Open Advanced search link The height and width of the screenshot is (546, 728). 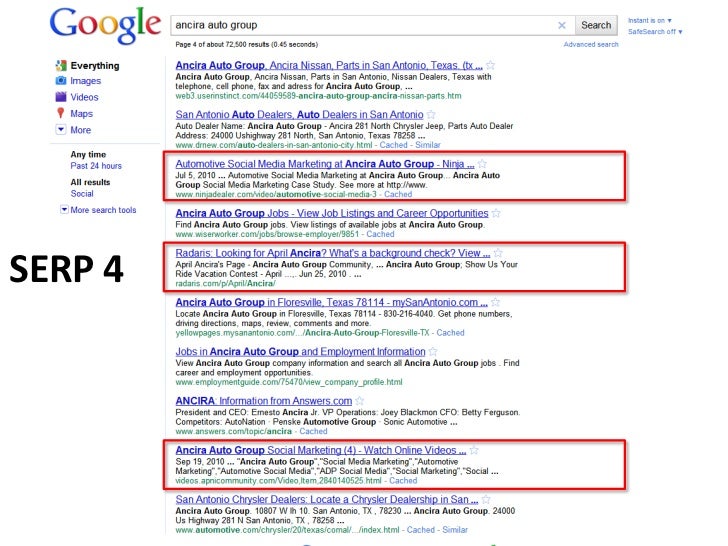click(591, 45)
